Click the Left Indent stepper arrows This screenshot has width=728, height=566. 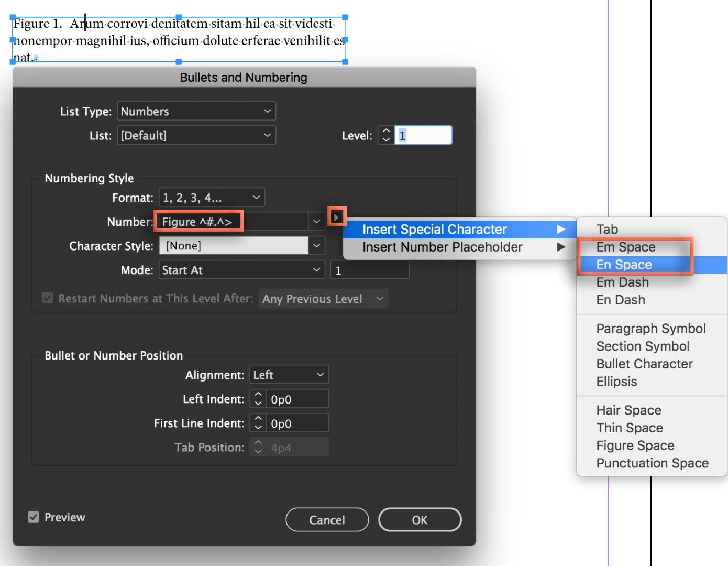258,399
